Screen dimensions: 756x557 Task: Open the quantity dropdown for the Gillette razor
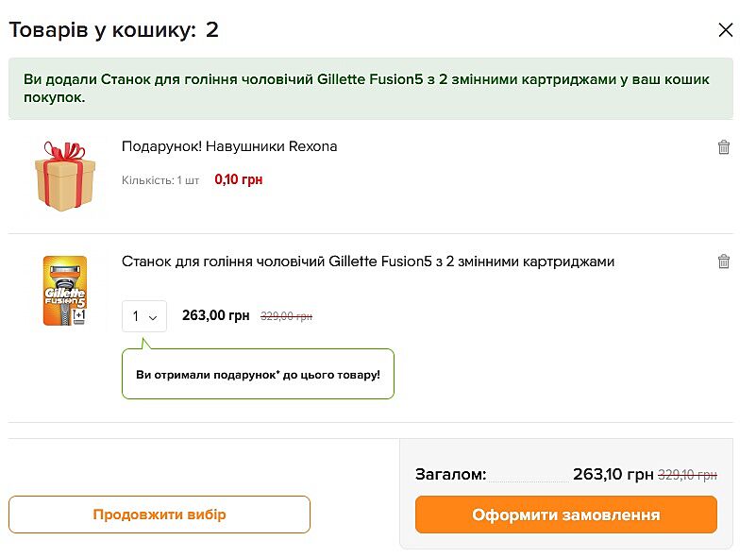(x=144, y=316)
